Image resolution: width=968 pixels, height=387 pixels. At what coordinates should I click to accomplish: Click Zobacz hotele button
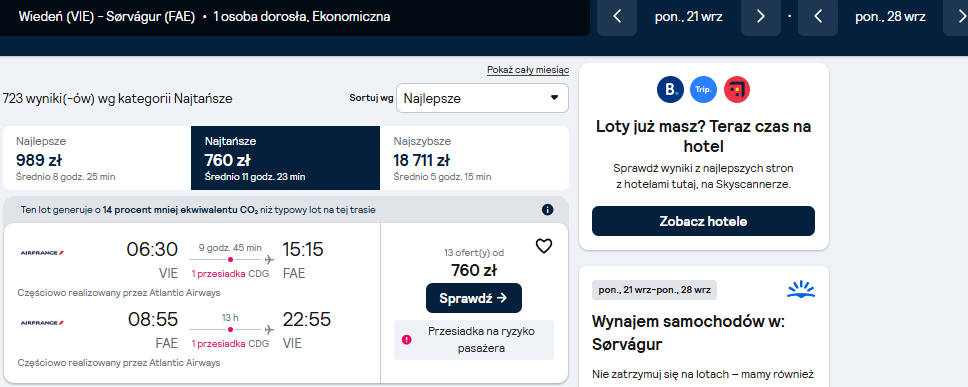point(703,221)
